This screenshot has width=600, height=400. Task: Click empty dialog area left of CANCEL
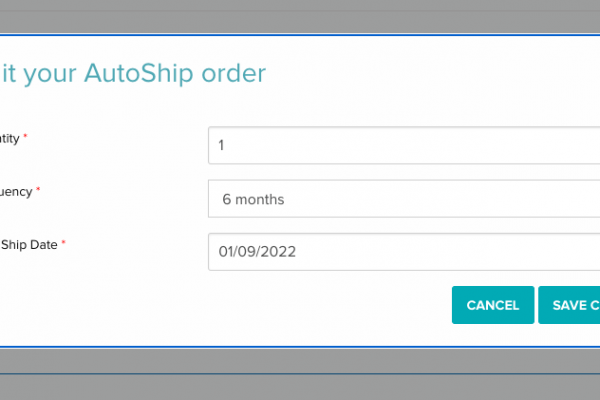click(250, 305)
